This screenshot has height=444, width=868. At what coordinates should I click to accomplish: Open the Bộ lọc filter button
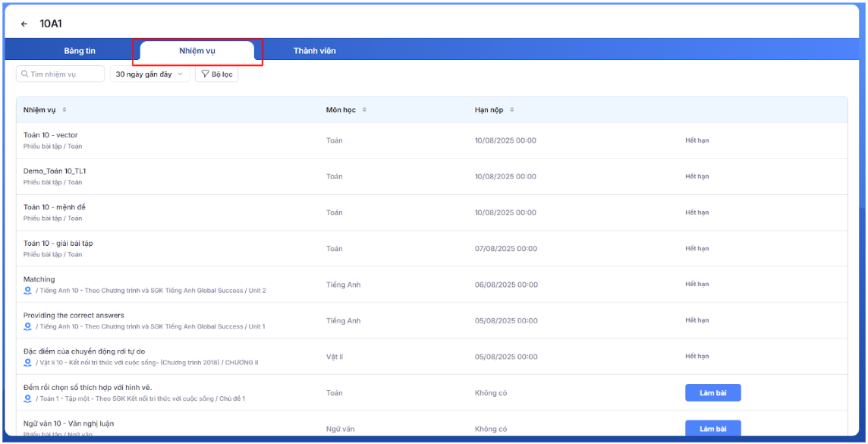coord(216,74)
